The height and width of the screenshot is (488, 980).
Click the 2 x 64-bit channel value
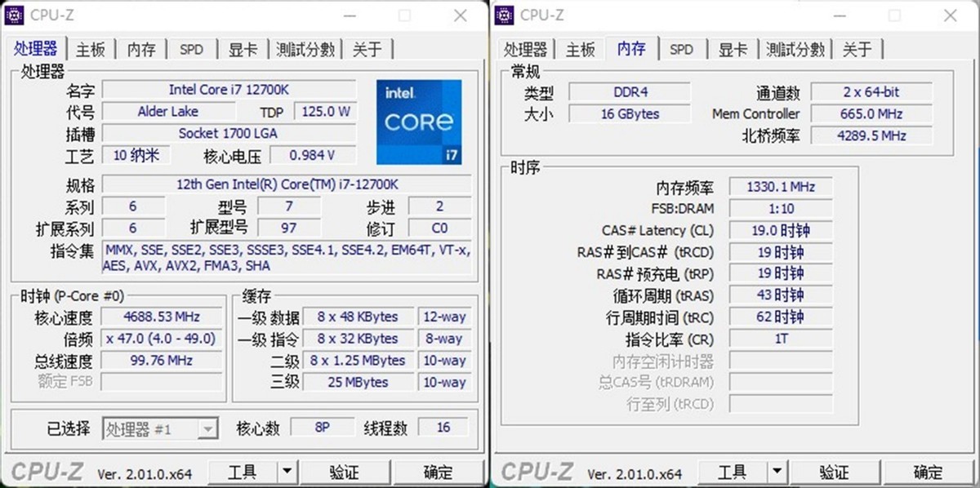tap(871, 92)
